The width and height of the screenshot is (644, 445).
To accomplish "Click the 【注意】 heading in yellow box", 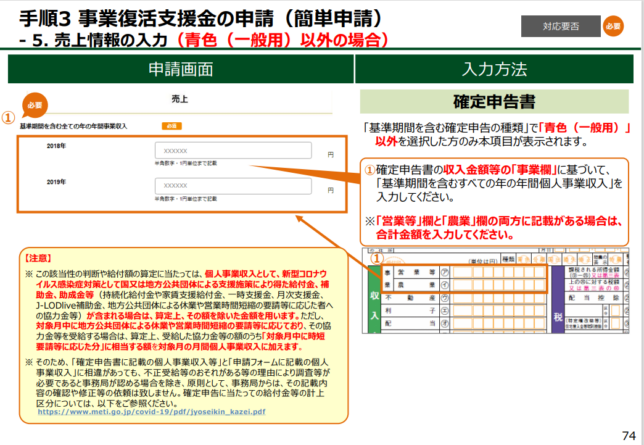I will [x=38, y=258].
